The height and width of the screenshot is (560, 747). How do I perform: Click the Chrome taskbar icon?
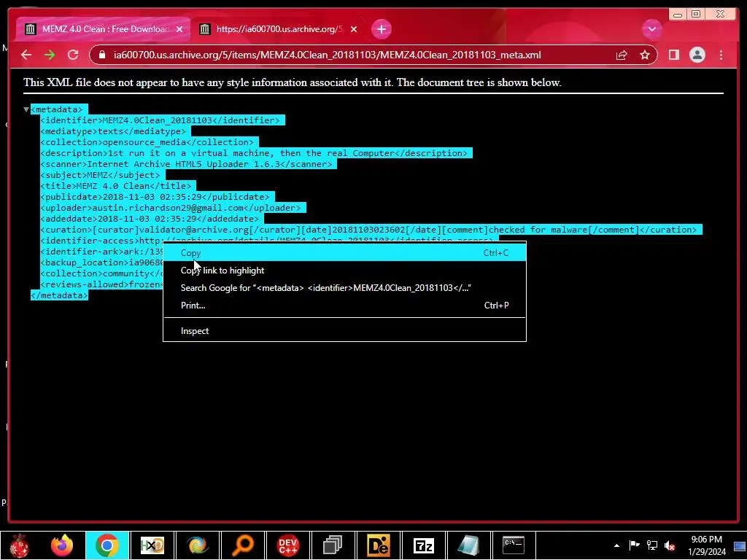tap(107, 545)
